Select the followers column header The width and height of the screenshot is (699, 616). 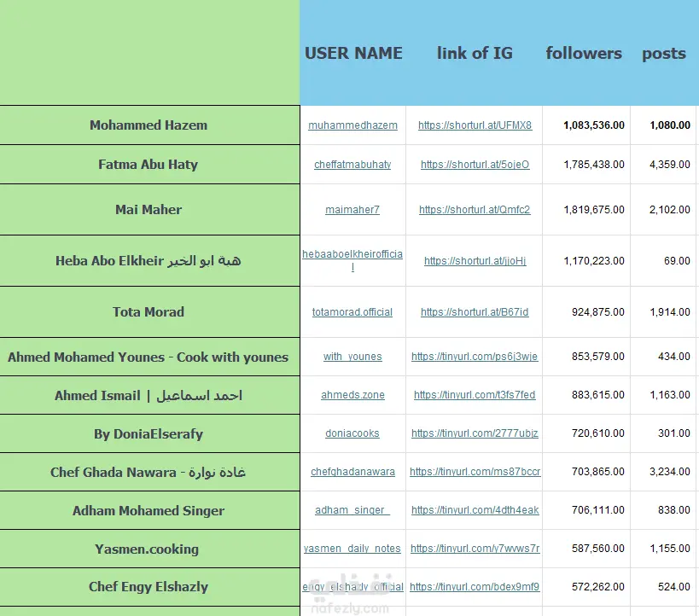pyautogui.click(x=584, y=53)
